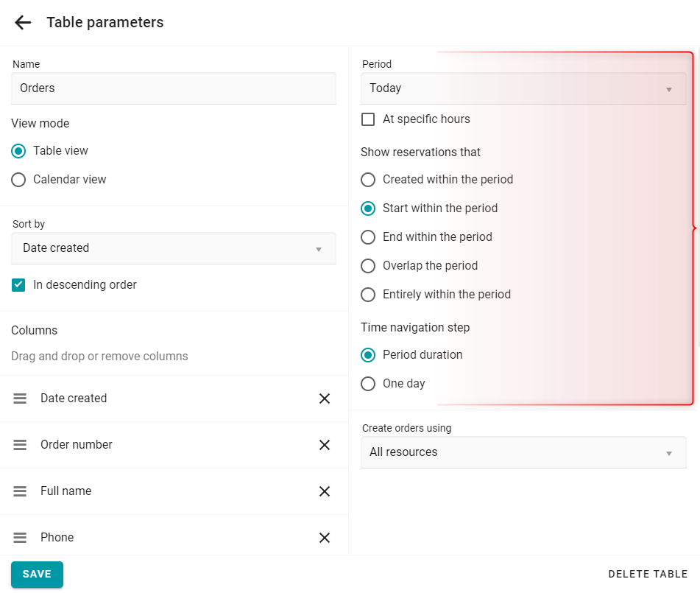Image resolution: width=700 pixels, height=593 pixels.
Task: Go back using the arrow icon
Action: tap(23, 22)
